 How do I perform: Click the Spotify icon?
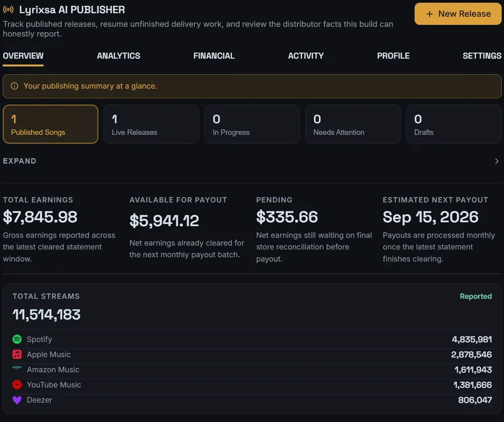click(17, 339)
